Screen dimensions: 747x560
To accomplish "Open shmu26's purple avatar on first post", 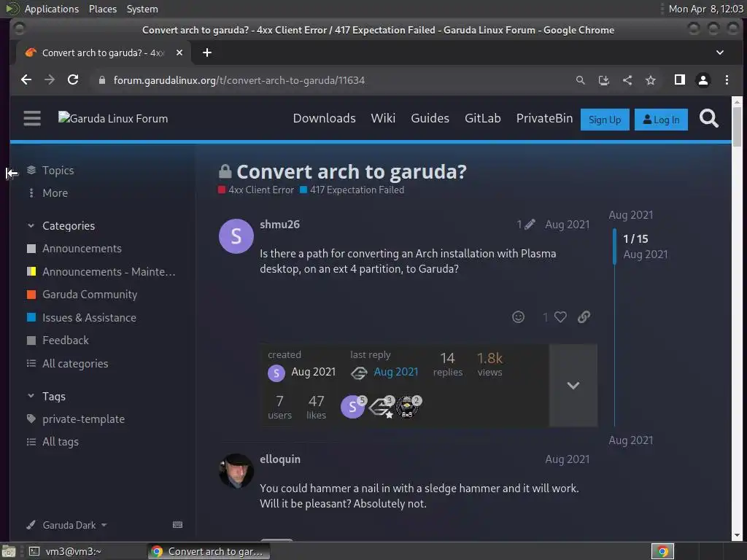I will coord(236,236).
